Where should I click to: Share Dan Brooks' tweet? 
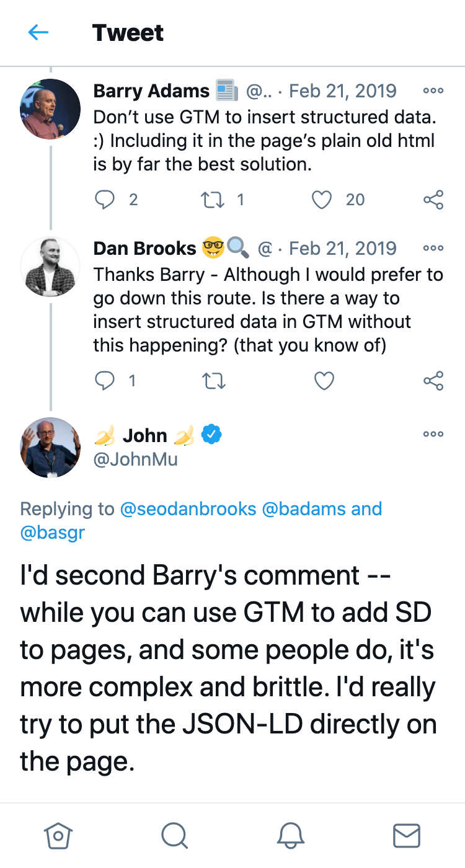[x=433, y=380]
